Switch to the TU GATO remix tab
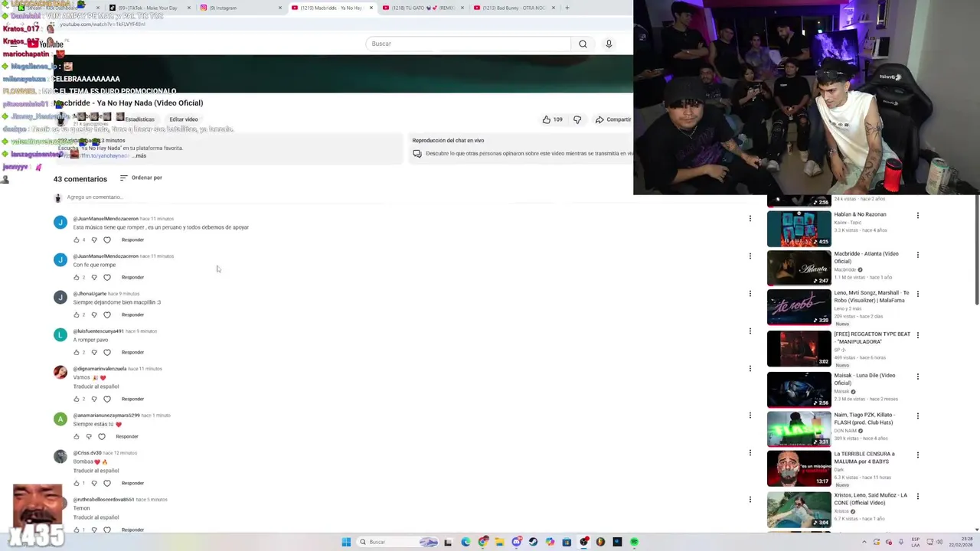 click(x=421, y=8)
